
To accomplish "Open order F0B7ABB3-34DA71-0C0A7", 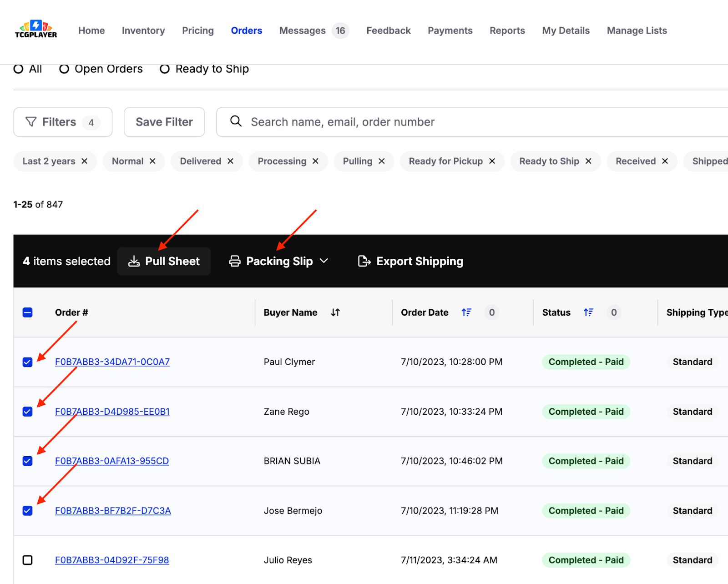I will [x=112, y=362].
